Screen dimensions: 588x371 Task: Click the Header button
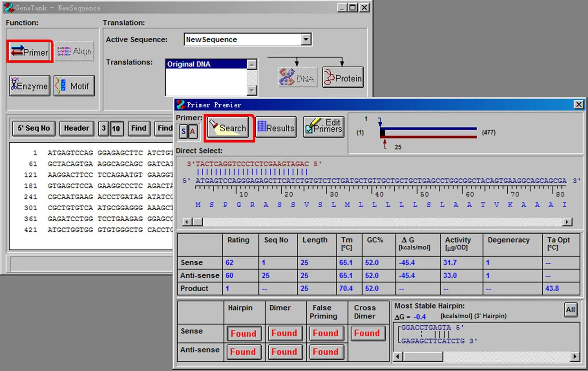pos(76,128)
